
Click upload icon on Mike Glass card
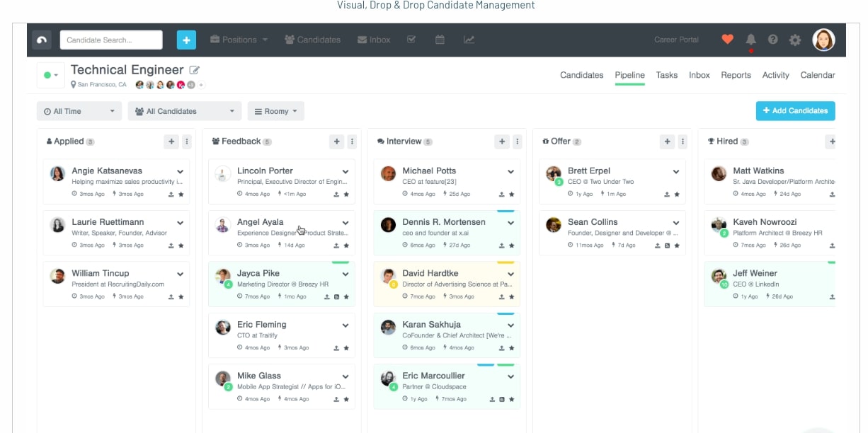[x=336, y=399]
